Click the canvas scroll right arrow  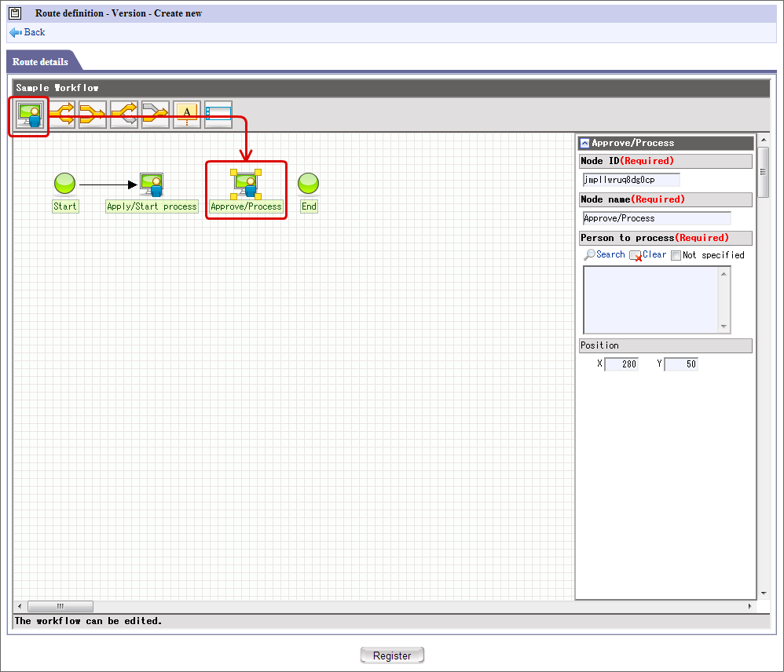tap(749, 607)
